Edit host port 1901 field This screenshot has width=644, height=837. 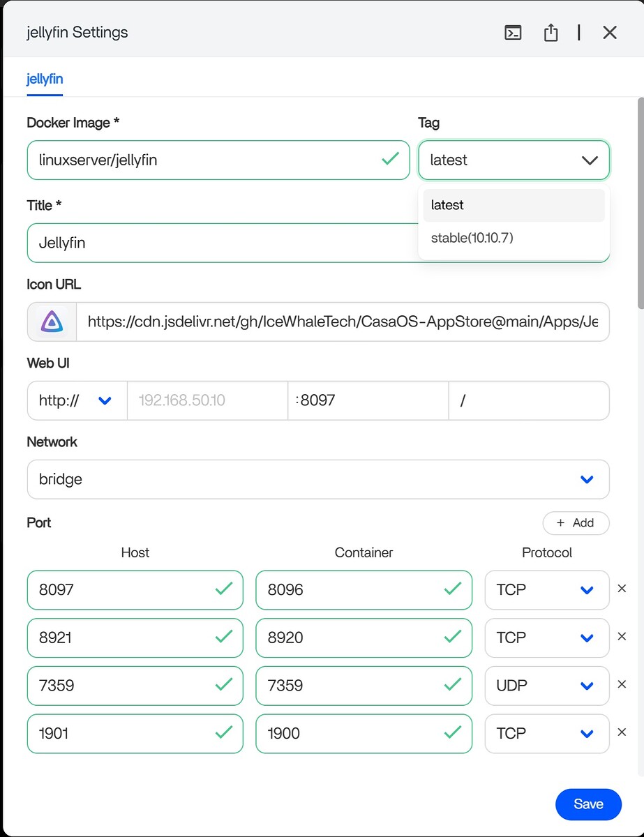[135, 734]
